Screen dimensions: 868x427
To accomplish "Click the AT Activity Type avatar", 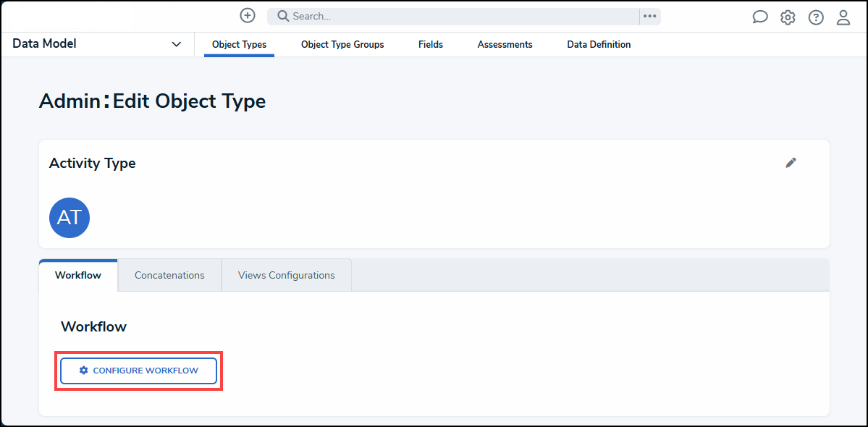I will [x=69, y=217].
